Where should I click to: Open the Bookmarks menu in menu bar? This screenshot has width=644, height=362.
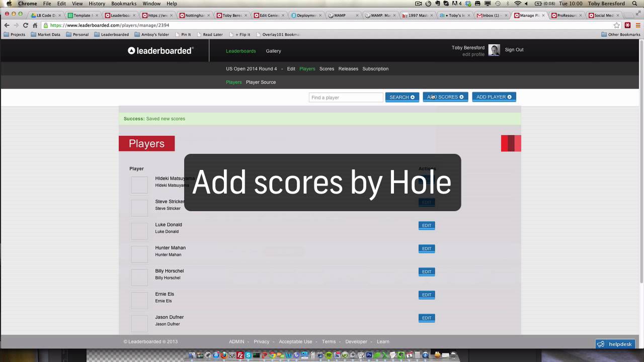coord(124,4)
